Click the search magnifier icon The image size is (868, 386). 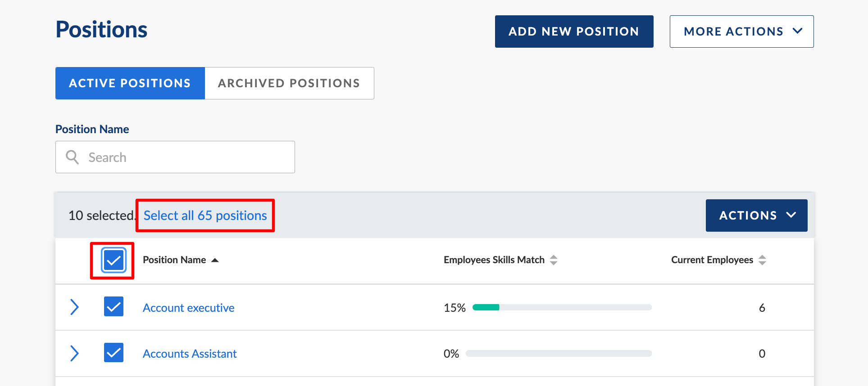coord(72,157)
